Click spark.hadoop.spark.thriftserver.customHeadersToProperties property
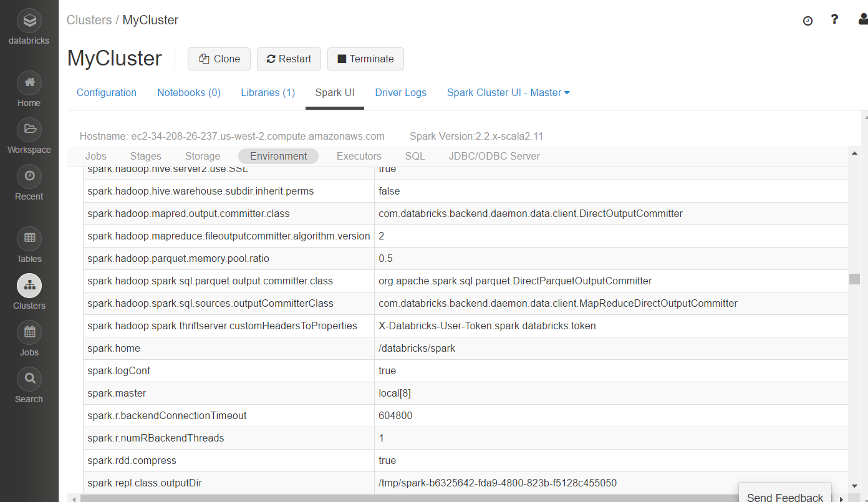The image size is (868, 502). tap(222, 326)
